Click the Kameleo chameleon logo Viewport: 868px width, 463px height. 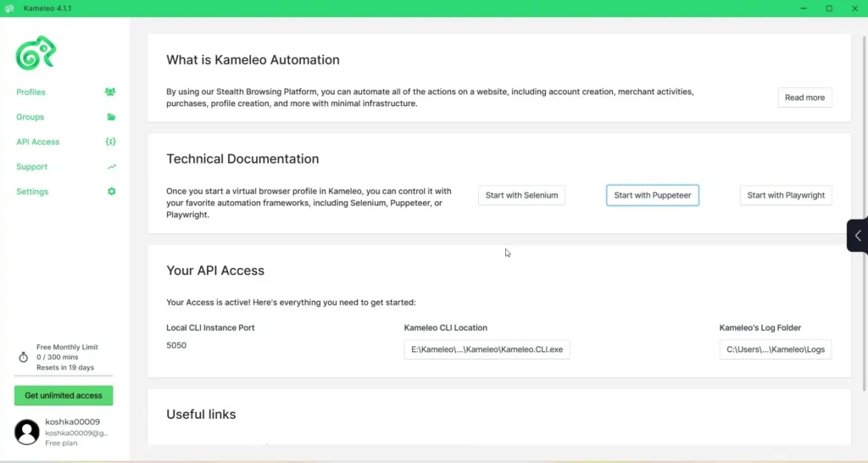tap(36, 53)
